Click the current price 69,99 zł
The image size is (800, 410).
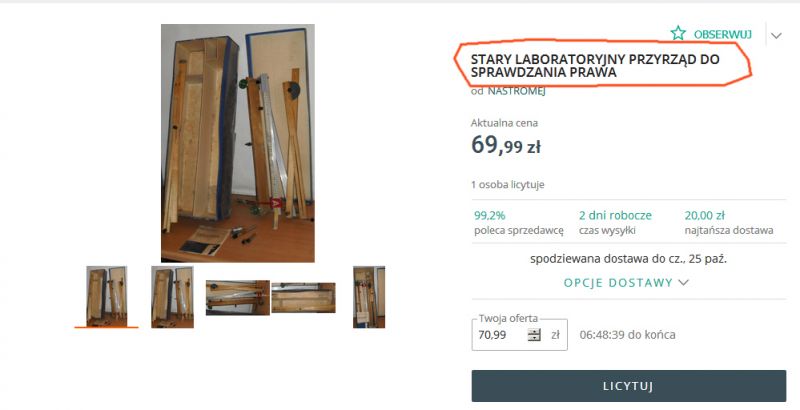click(x=506, y=145)
